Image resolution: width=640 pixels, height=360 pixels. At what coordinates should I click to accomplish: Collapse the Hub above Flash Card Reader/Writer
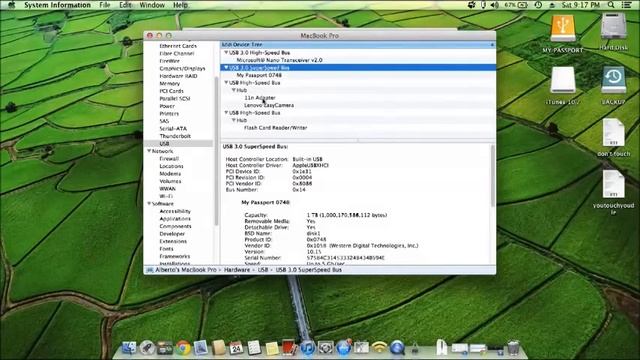[233, 120]
